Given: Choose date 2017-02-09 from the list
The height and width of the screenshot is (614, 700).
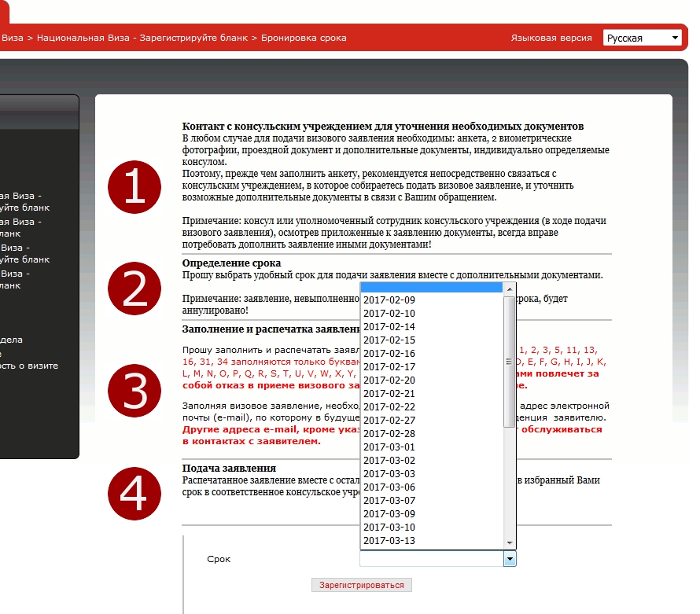Looking at the screenshot, I should (432, 300).
